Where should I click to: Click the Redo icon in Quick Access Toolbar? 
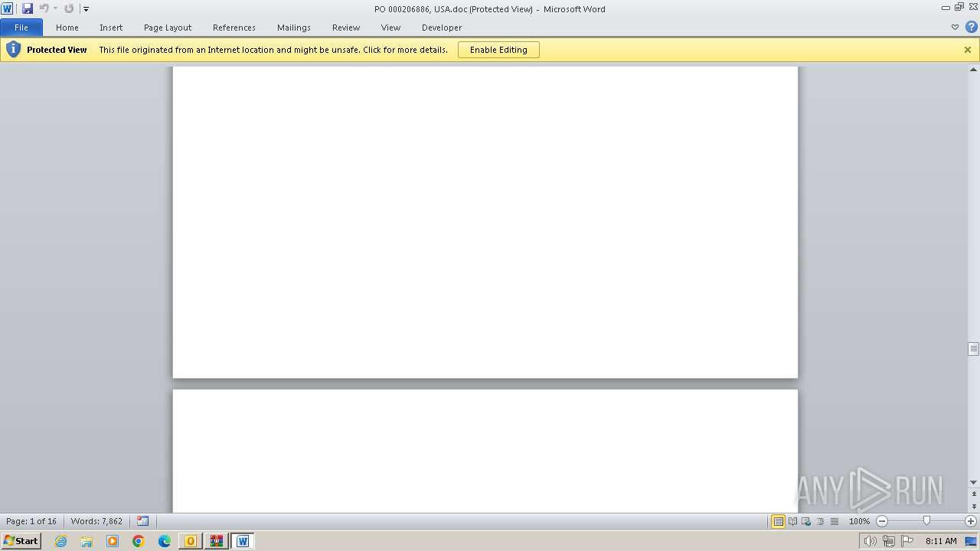(x=69, y=8)
